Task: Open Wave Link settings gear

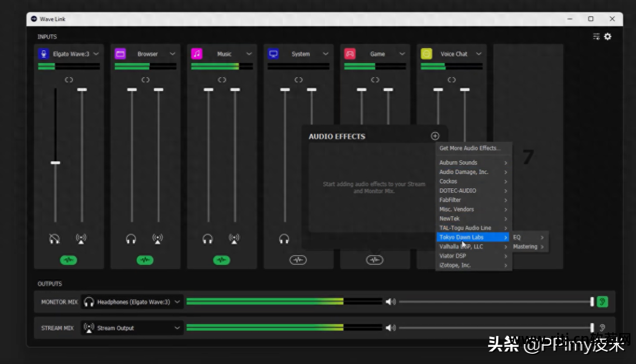Action: pos(607,37)
